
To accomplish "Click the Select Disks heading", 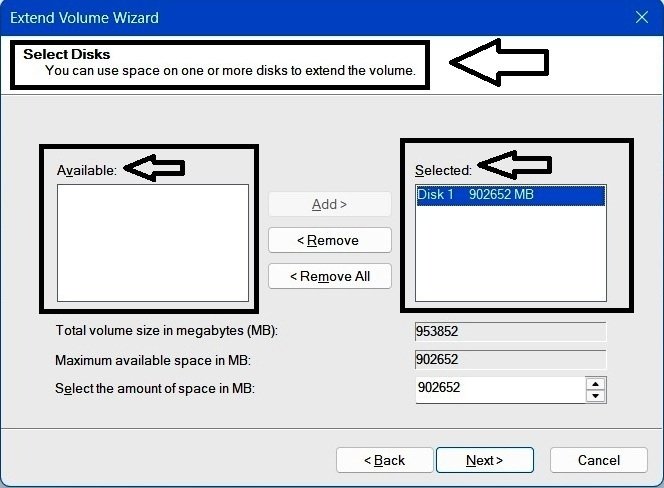I will point(66,54).
